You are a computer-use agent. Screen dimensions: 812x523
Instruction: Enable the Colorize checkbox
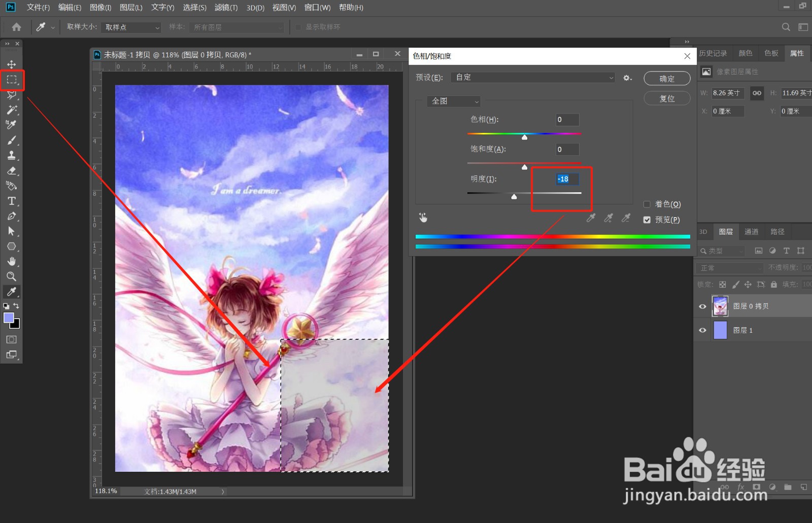(647, 204)
